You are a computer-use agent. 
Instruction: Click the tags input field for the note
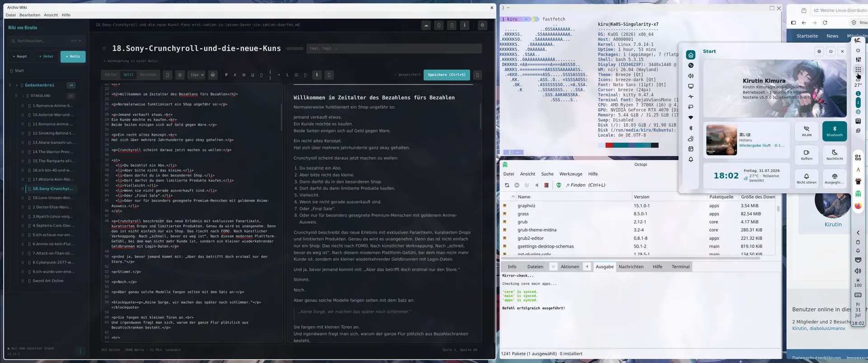(394, 48)
